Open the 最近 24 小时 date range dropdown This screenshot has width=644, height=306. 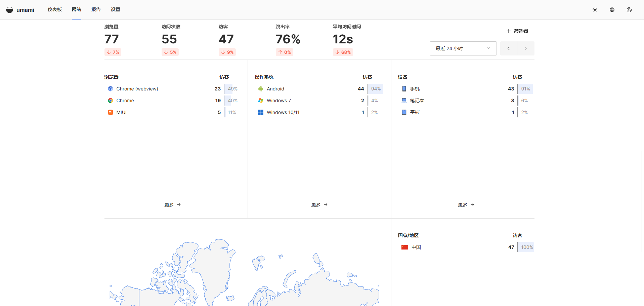coord(463,48)
